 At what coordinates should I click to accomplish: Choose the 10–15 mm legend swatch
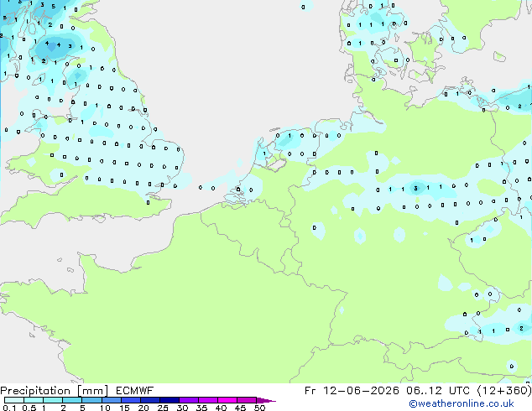click(112, 400)
